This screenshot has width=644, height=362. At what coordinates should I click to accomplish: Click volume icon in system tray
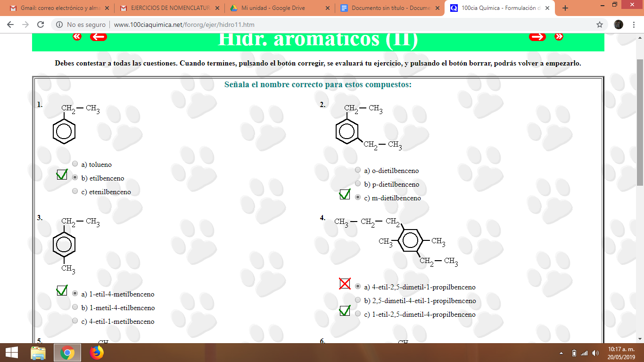click(x=595, y=353)
